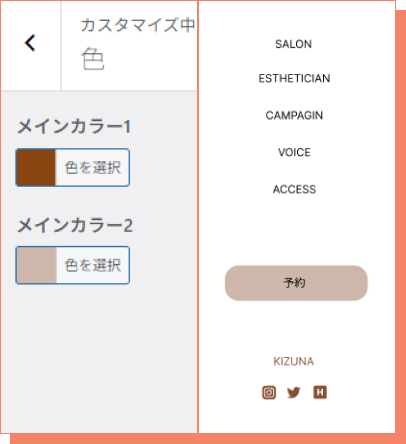
Task: Click the back chevron arrow
Action: [x=30, y=43]
